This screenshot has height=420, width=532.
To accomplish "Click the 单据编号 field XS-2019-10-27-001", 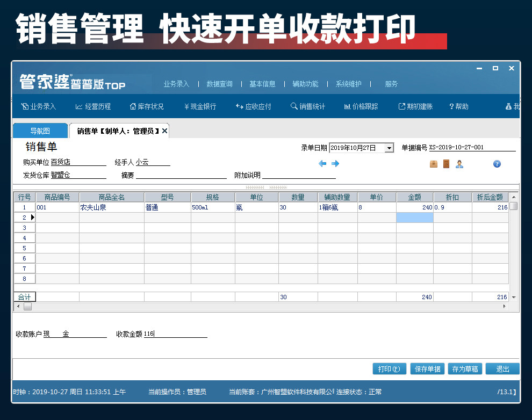I will (x=472, y=148).
